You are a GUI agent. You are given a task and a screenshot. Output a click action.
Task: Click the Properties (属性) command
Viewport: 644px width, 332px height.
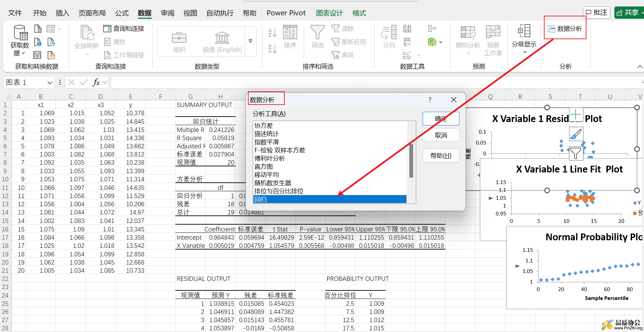115,42
